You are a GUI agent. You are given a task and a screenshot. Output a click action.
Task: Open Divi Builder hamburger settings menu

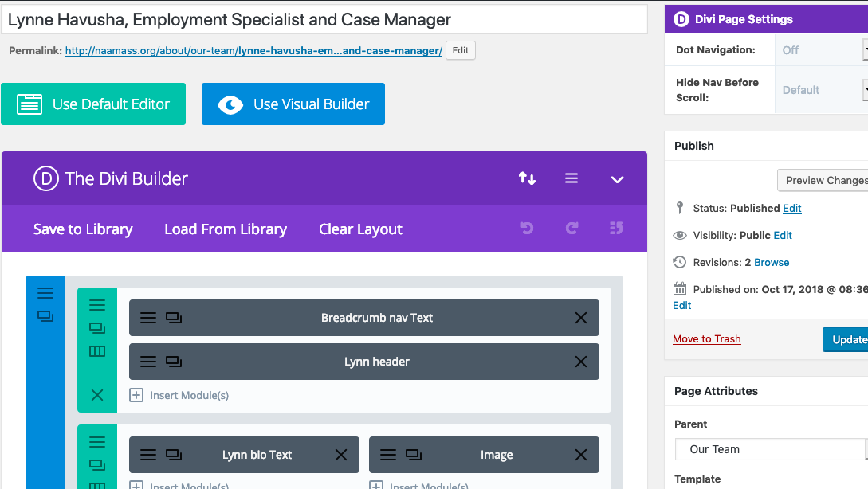pyautogui.click(x=571, y=178)
